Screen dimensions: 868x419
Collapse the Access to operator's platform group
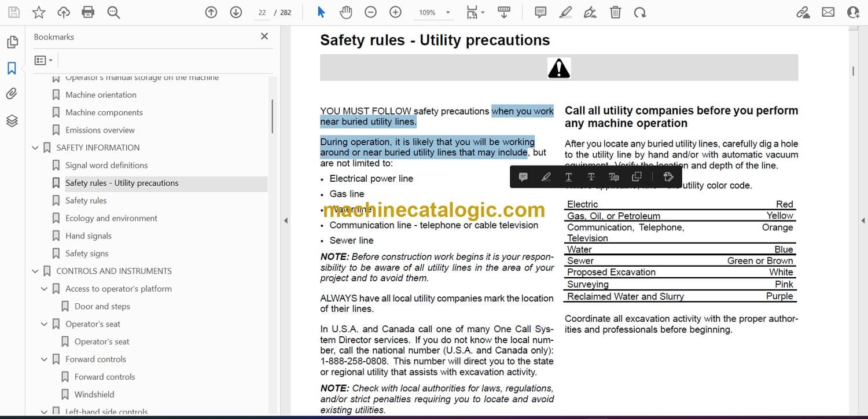pyautogui.click(x=45, y=289)
